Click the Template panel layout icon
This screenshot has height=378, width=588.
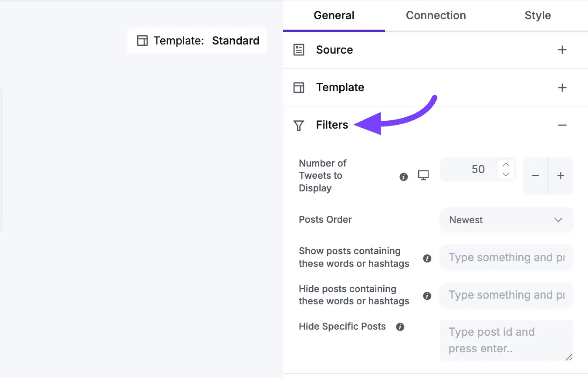click(x=299, y=87)
